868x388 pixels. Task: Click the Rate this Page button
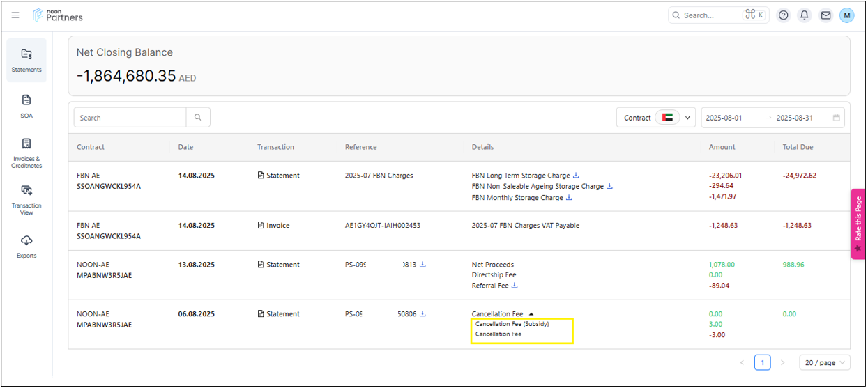point(858,224)
